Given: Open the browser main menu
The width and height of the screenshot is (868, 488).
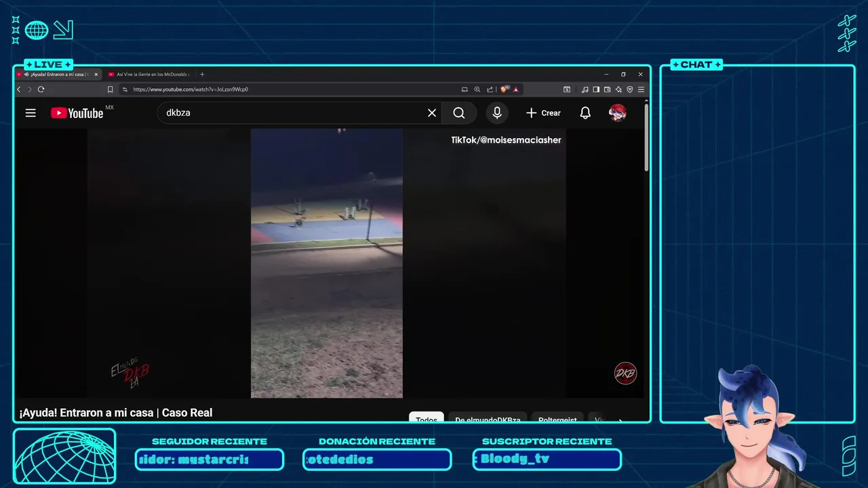Looking at the screenshot, I should point(641,89).
